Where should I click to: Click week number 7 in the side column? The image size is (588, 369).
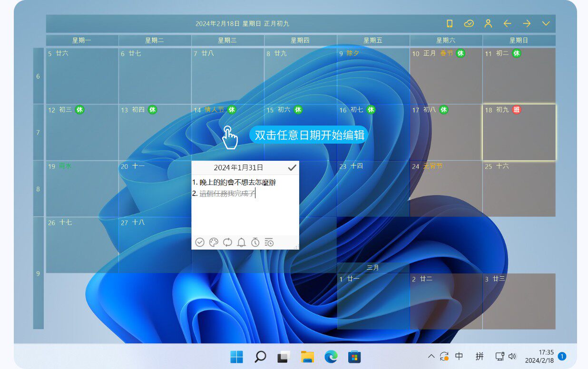coord(38,133)
